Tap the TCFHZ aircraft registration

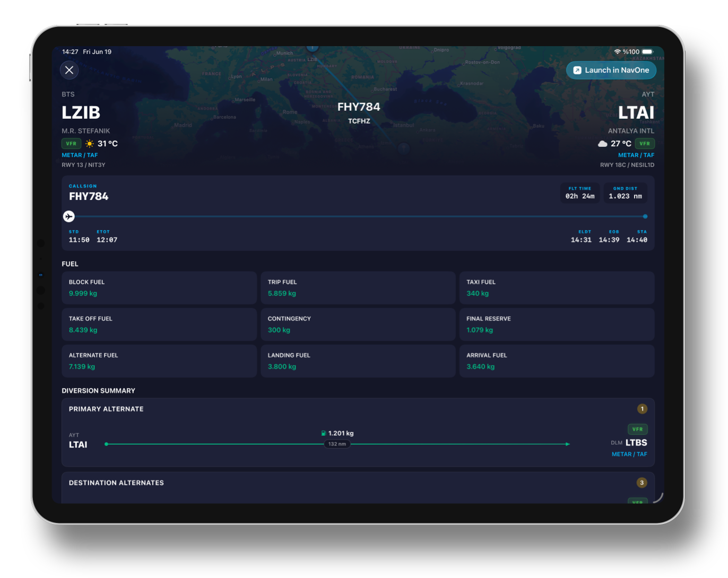(x=359, y=121)
